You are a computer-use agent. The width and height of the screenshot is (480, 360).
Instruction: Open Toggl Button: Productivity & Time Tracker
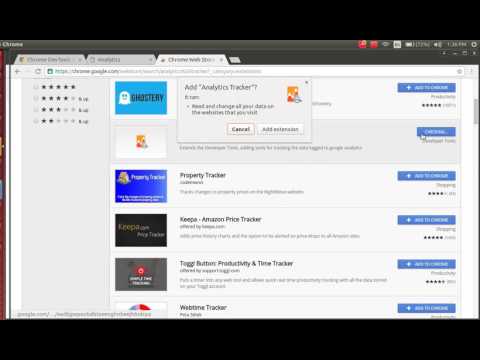pos(236,263)
